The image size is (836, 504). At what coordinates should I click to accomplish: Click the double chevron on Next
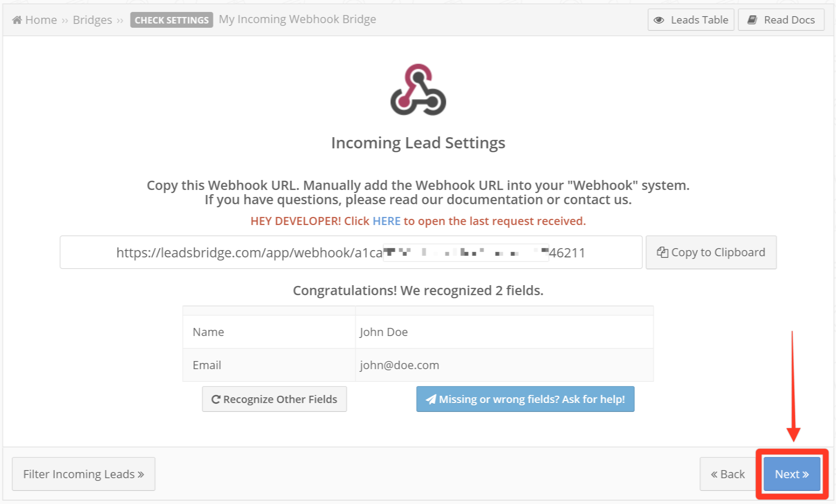click(806, 474)
